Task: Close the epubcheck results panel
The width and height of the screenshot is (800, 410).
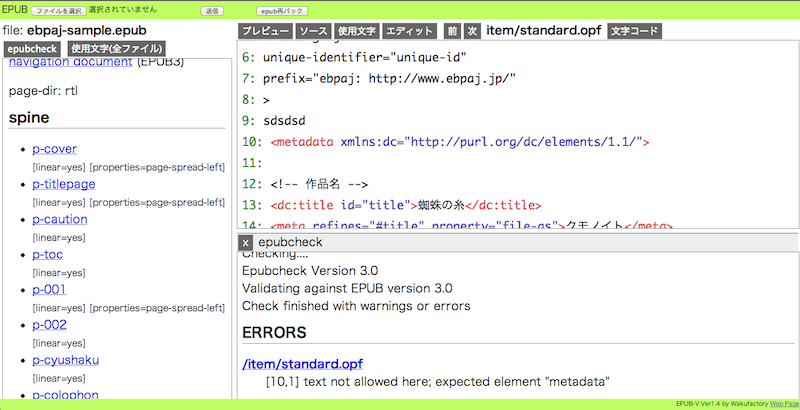Action: coord(245,243)
